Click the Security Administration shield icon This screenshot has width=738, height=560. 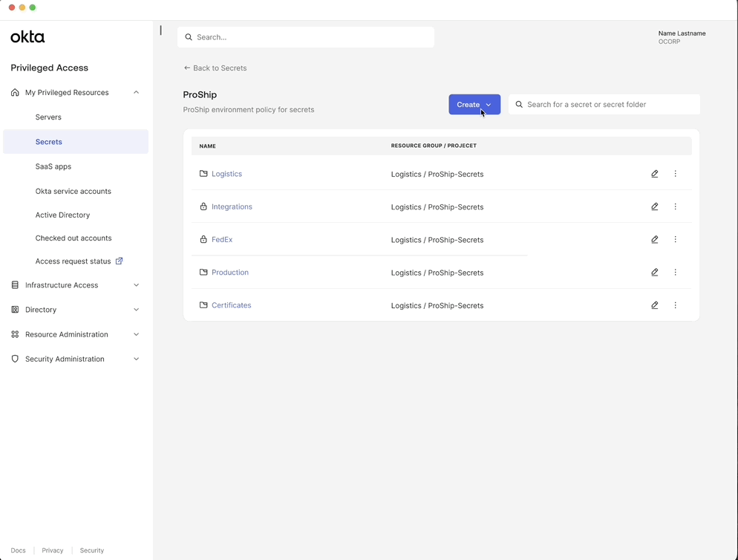click(15, 359)
